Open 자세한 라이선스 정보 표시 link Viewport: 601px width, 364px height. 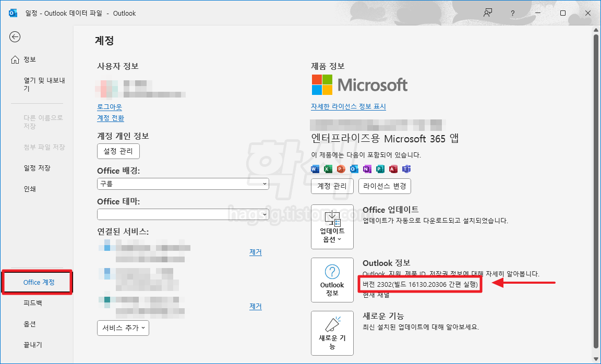tap(348, 106)
